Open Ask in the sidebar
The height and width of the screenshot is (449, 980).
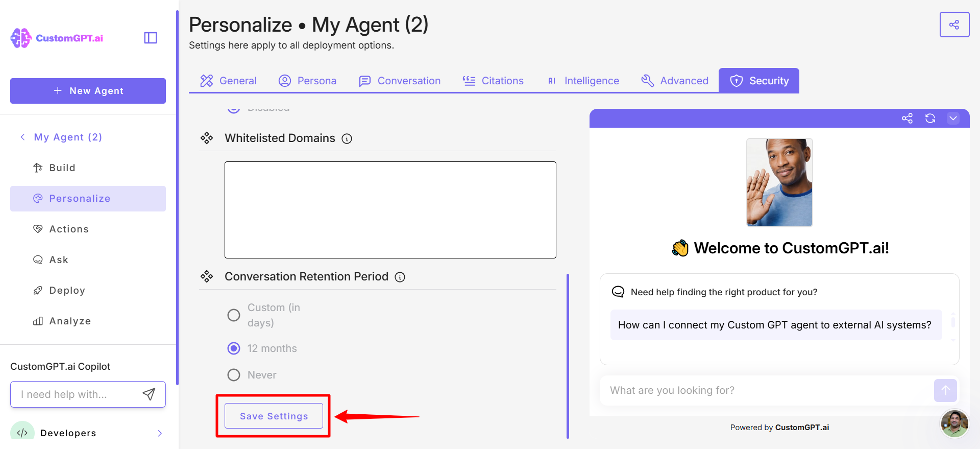coord(88,259)
